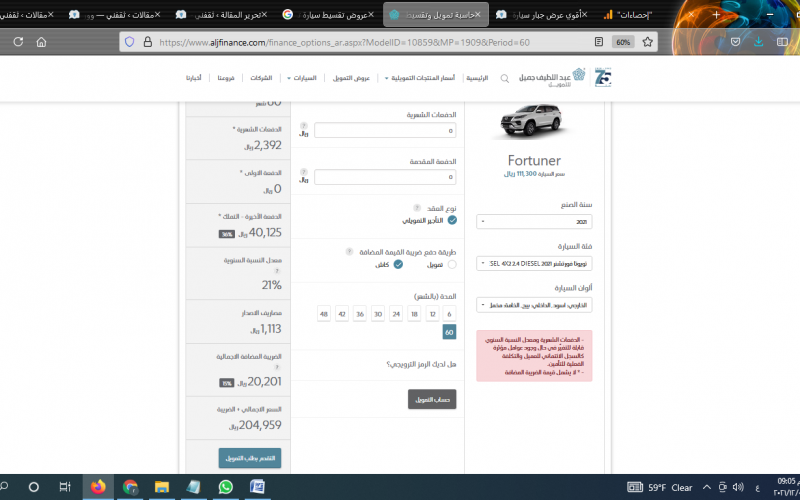
Task: Open the taskbar clock showing 09:05
Action: tap(786, 487)
